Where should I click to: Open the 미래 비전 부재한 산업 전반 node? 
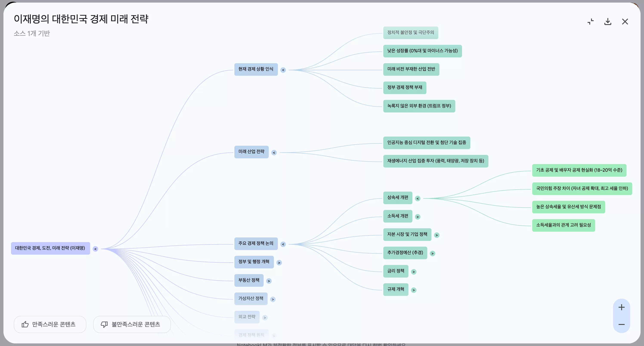[411, 69]
